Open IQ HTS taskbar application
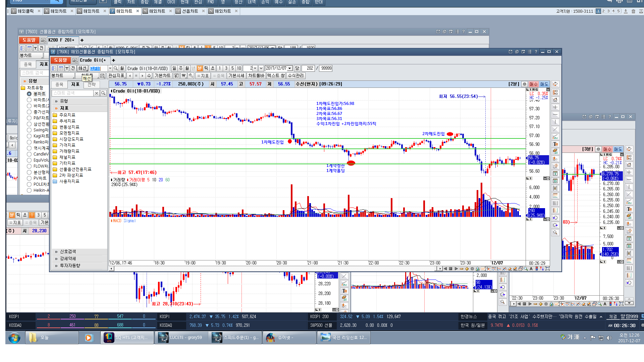The height and width of the screenshot is (362, 644). coord(127,338)
